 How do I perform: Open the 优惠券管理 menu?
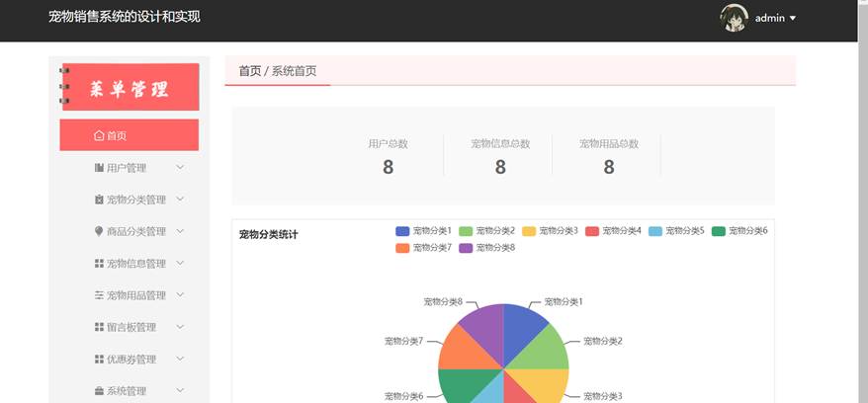point(129,360)
